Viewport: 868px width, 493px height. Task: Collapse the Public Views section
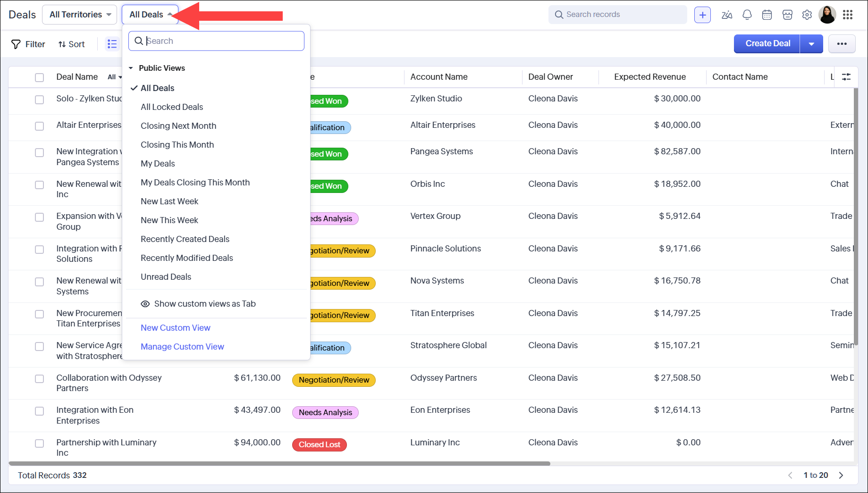pyautogui.click(x=131, y=68)
